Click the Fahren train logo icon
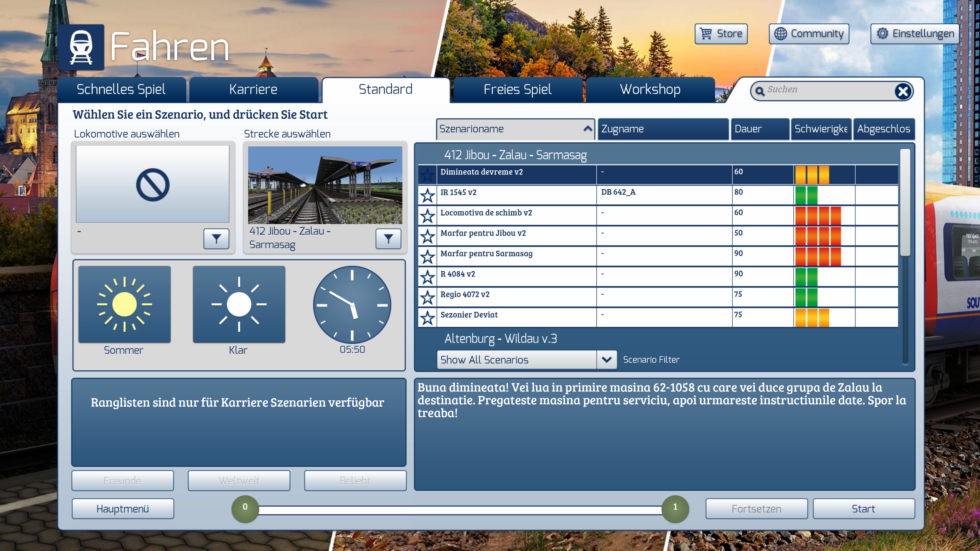 (81, 47)
